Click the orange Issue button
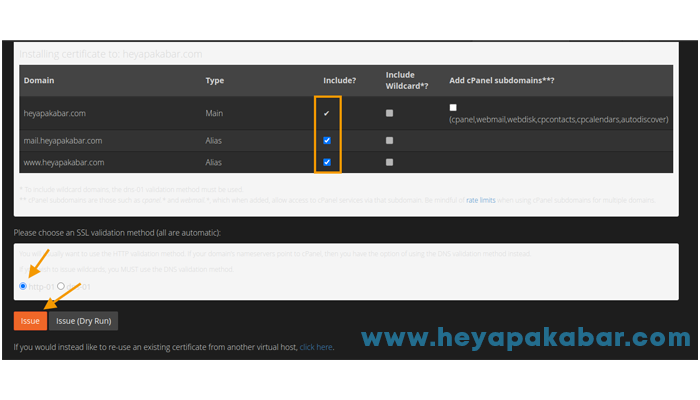This screenshot has width=700, height=400. pyautogui.click(x=30, y=321)
